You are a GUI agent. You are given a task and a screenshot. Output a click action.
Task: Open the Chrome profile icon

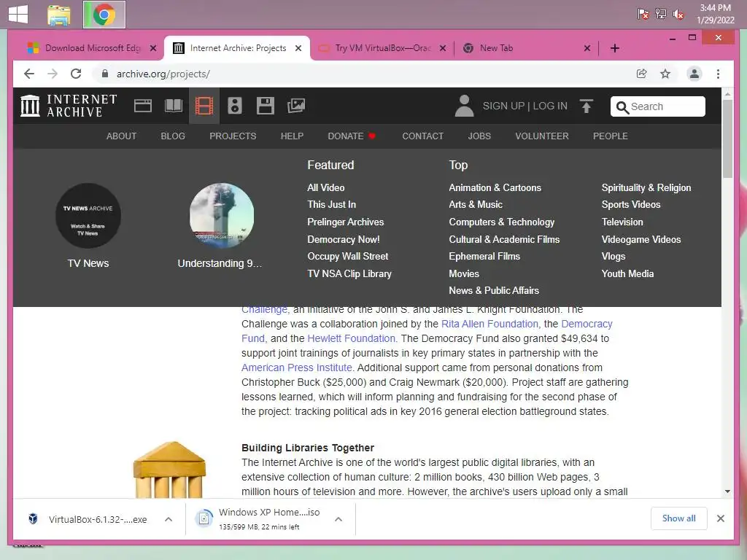point(694,74)
